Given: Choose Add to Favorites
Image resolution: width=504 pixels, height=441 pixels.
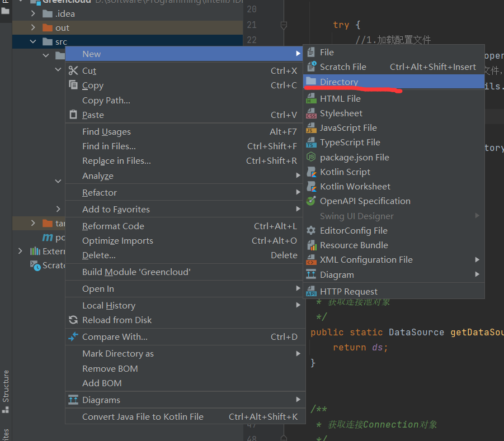Looking at the screenshot, I should coord(185,209).
